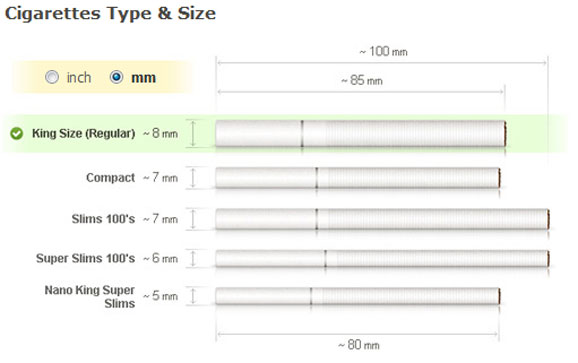578x363 pixels.
Task: Click the Cigarettes Type & Size heading
Action: coord(110,14)
